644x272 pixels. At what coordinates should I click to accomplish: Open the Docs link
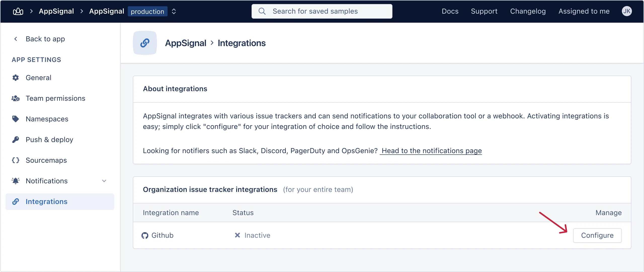(x=450, y=11)
